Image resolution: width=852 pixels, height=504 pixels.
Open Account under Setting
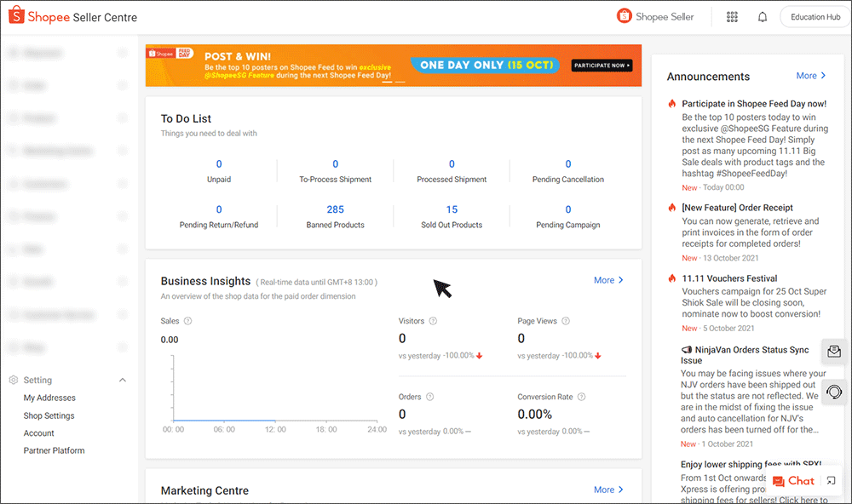(38, 433)
